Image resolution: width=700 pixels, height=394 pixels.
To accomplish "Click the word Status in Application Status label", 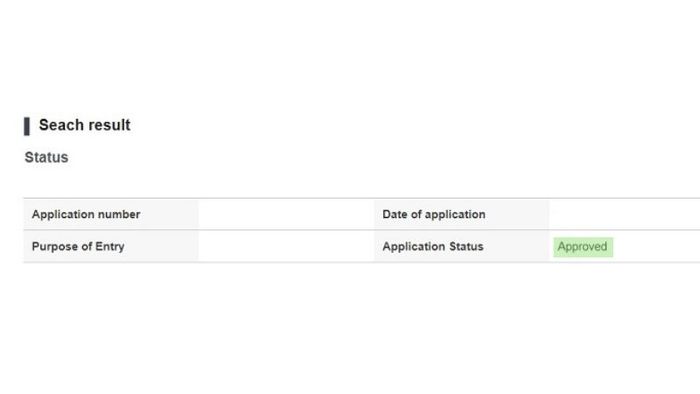I will tap(466, 246).
